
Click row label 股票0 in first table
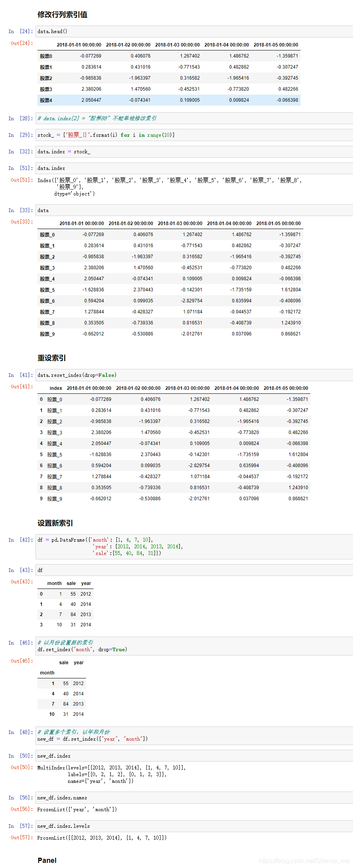(x=46, y=56)
